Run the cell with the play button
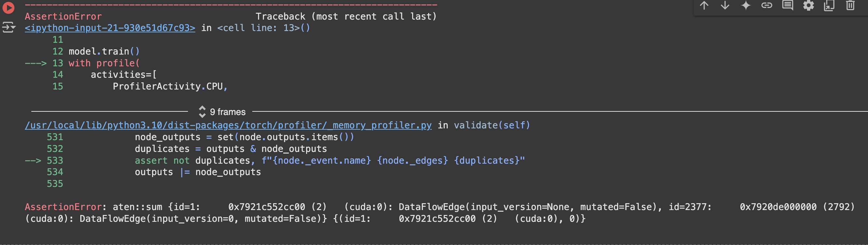 click(x=8, y=8)
